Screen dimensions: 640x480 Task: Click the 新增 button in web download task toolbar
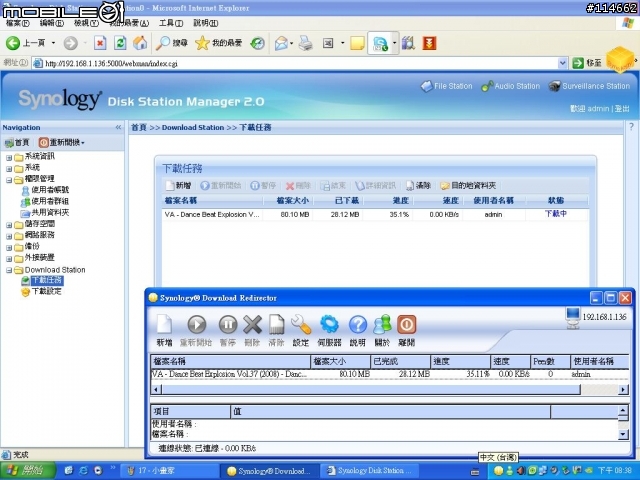pyautogui.click(x=178, y=186)
